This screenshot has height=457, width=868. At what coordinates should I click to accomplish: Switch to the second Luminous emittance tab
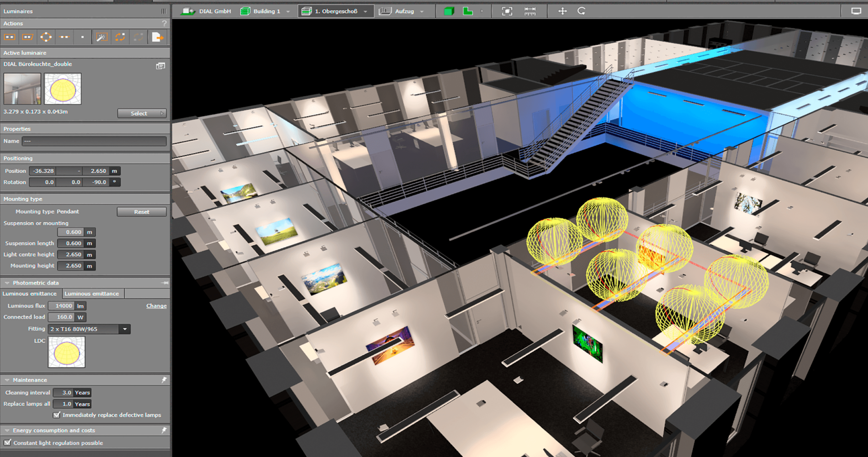pos(92,293)
